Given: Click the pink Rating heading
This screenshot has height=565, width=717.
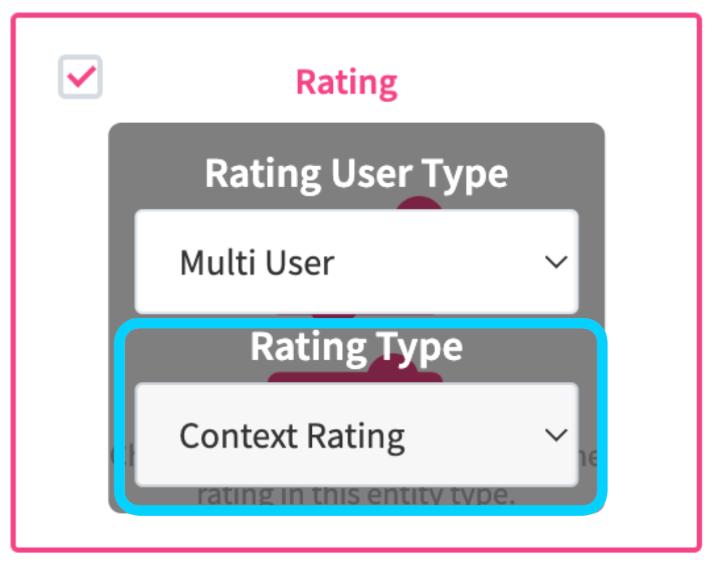Looking at the screenshot, I should click(346, 82).
